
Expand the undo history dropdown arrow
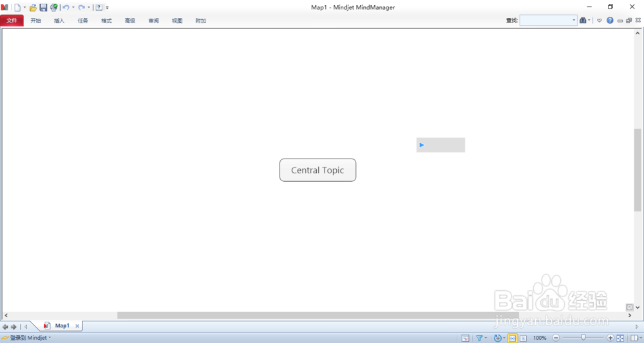[73, 7]
